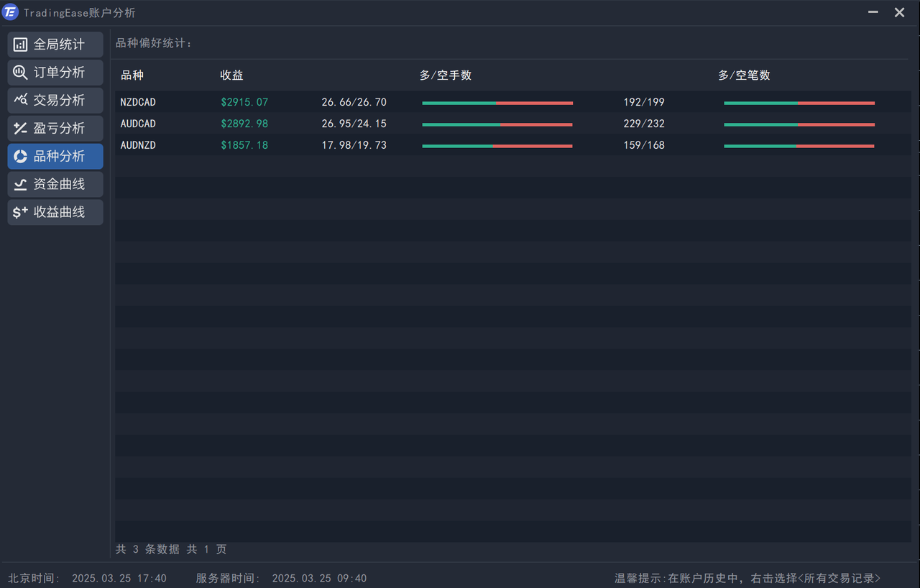The height and width of the screenshot is (588, 920).
Task: Click the 多/空笔数 column header
Action: point(744,75)
